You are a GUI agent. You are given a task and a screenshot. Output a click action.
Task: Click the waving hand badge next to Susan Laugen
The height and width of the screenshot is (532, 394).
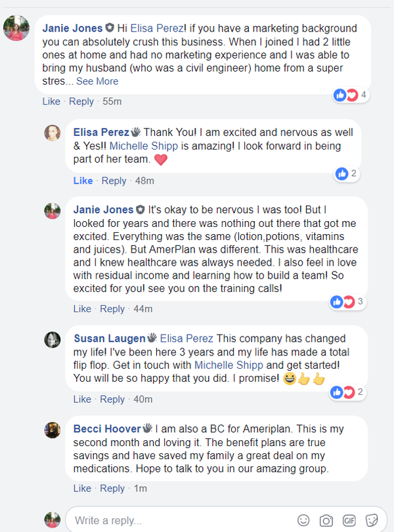(x=151, y=338)
